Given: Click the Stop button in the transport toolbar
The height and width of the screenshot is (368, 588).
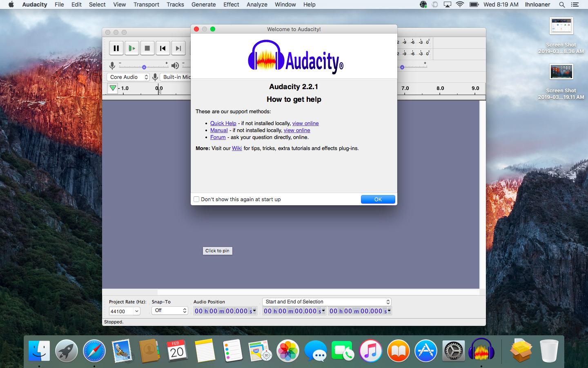Looking at the screenshot, I should 147,48.
